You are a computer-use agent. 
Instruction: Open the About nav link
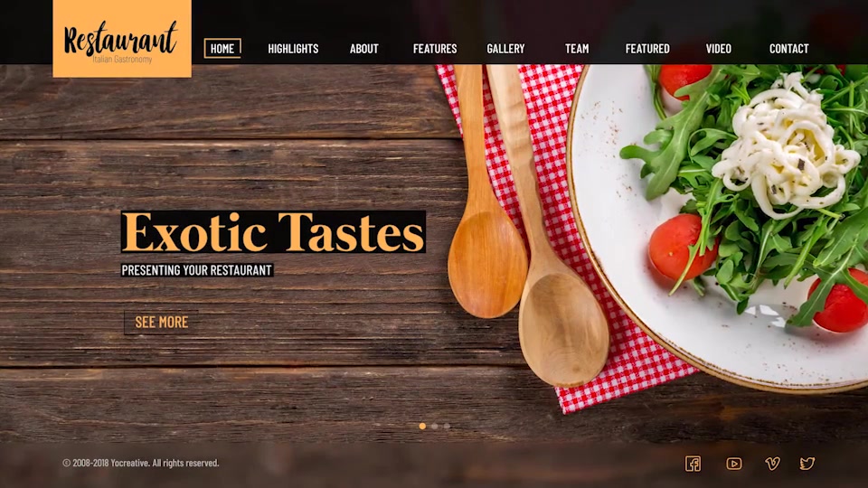click(x=363, y=49)
